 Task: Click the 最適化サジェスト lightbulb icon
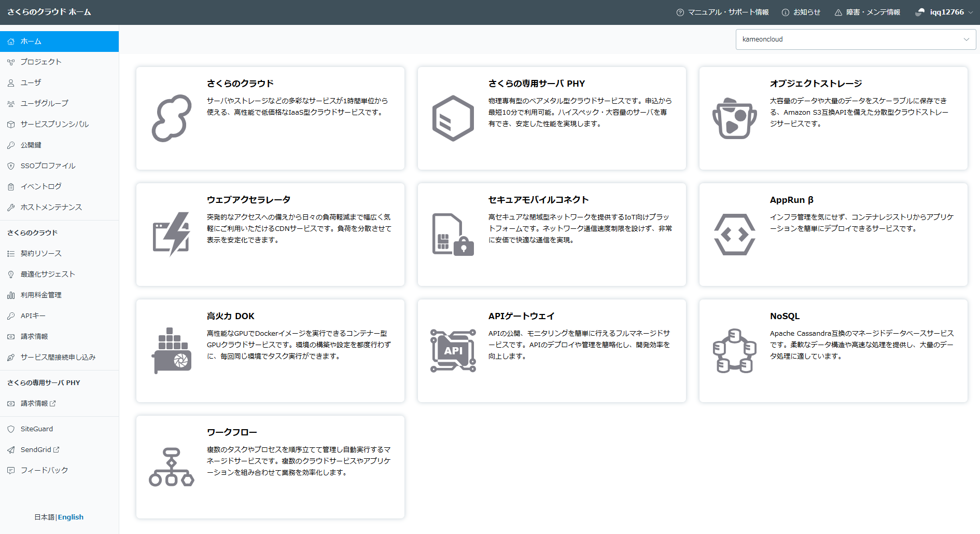click(11, 275)
